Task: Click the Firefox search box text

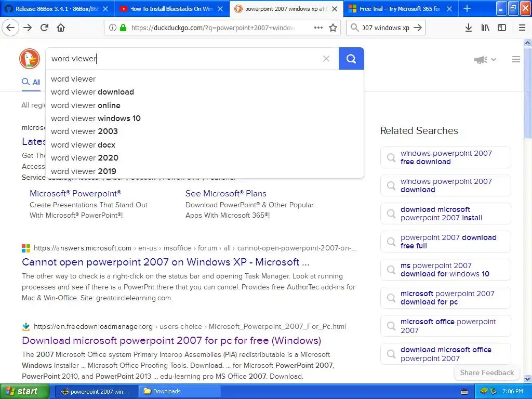Action: pos(385,28)
